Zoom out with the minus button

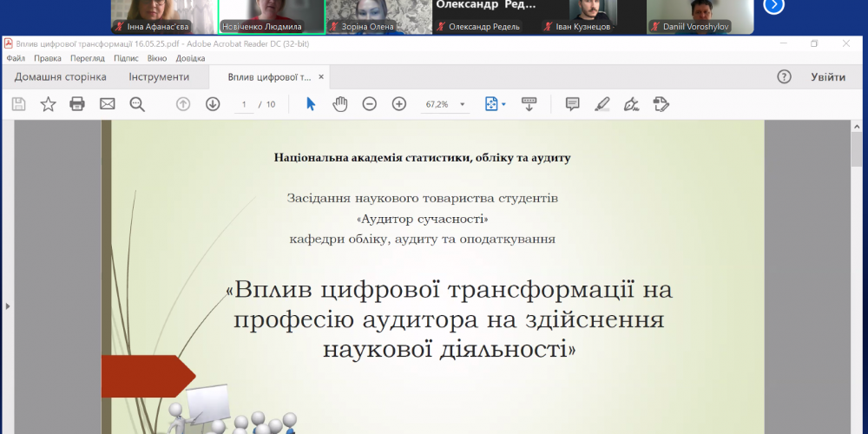click(x=370, y=104)
